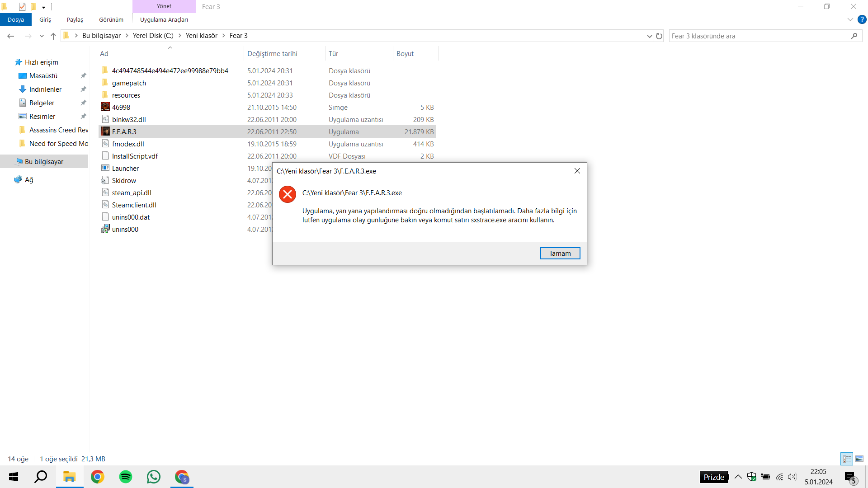868x488 pixels.
Task: Expand the ribbon with chevron arrow
Action: pyautogui.click(x=850, y=19)
